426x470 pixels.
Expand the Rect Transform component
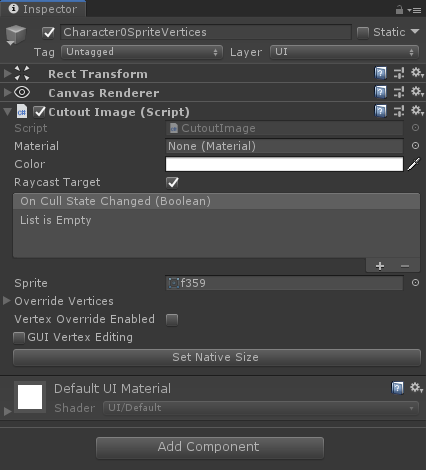click(x=7, y=73)
